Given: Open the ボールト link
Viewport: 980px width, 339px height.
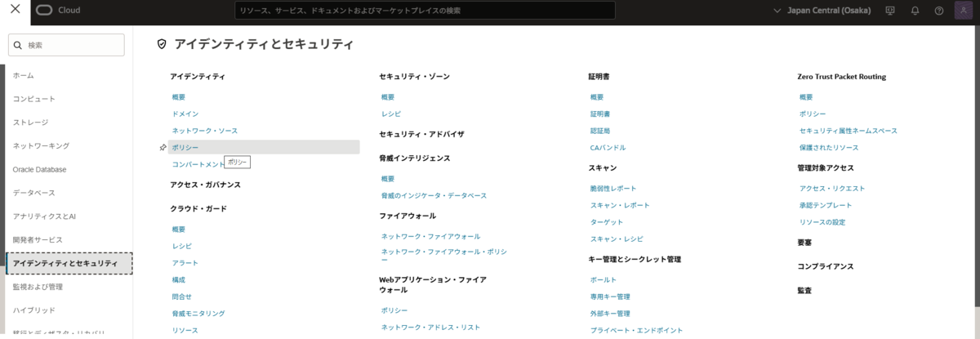Looking at the screenshot, I should point(604,280).
